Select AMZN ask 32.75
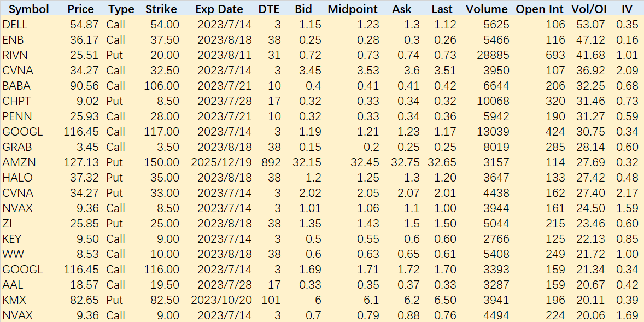Viewport: 644px width, 322px height. tap(406, 162)
